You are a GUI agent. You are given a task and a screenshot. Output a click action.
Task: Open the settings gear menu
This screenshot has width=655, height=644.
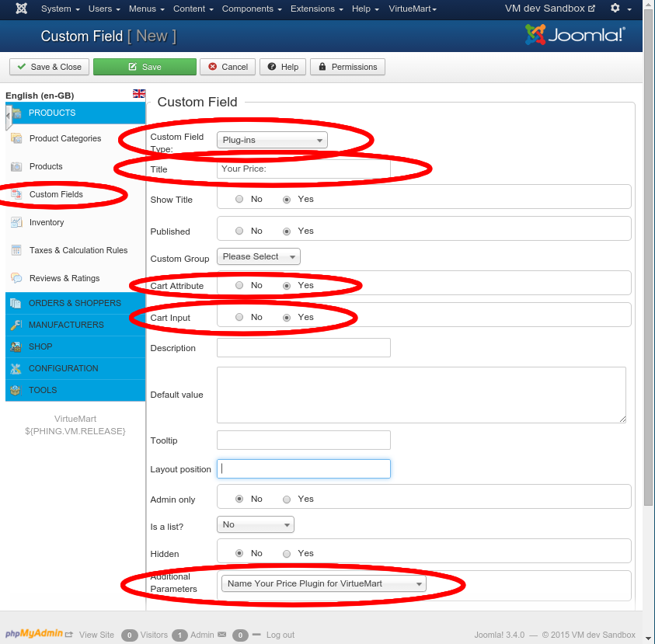(x=615, y=9)
